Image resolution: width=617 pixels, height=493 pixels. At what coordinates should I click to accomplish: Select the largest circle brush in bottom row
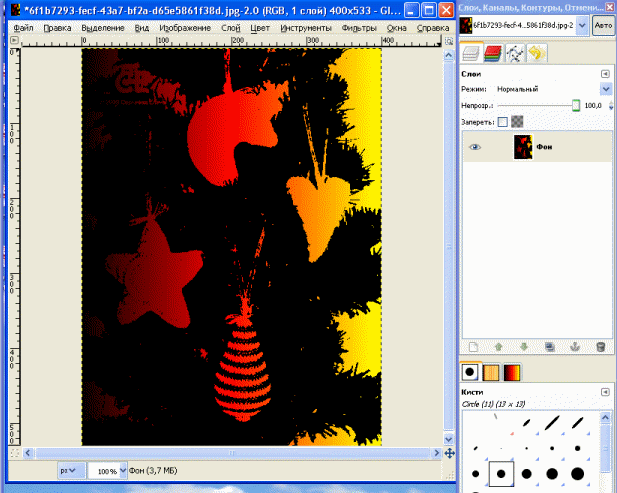577,474
